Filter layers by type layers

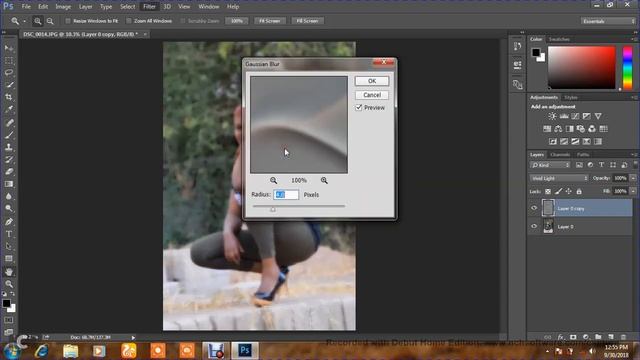point(601,165)
